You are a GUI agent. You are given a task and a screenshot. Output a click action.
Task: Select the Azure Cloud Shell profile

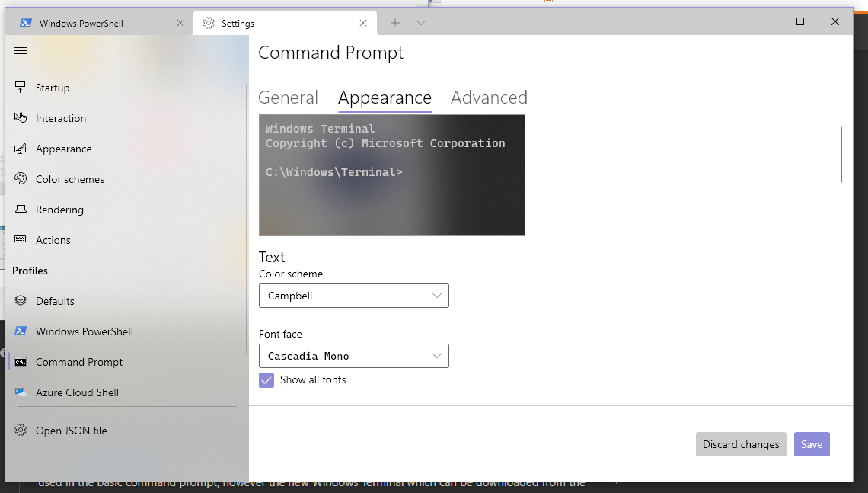(x=126, y=392)
